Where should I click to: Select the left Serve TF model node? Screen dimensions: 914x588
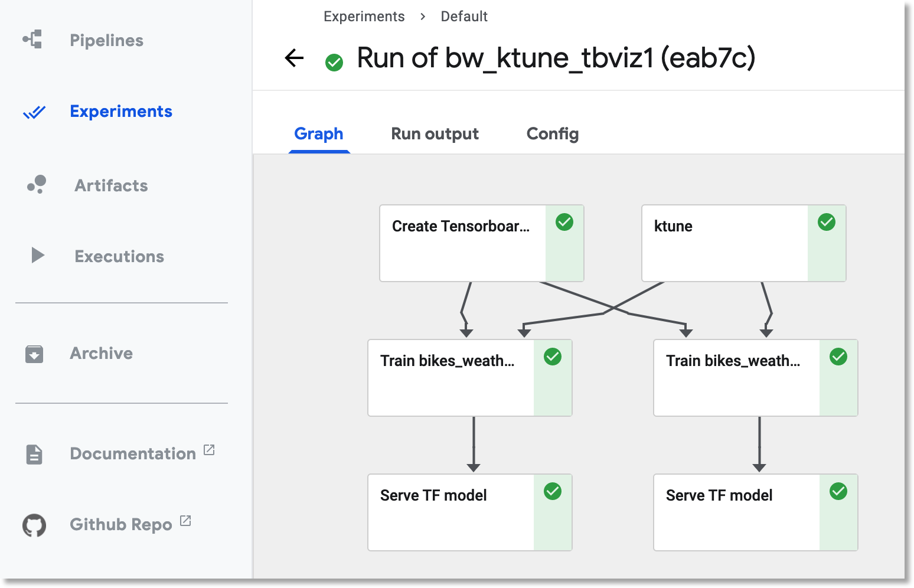(x=451, y=512)
